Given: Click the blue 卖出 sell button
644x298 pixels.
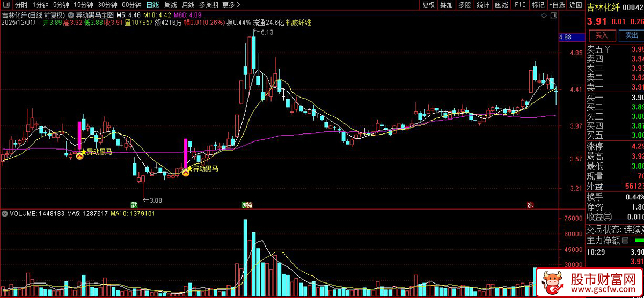Looking at the screenshot, I should (632, 35).
